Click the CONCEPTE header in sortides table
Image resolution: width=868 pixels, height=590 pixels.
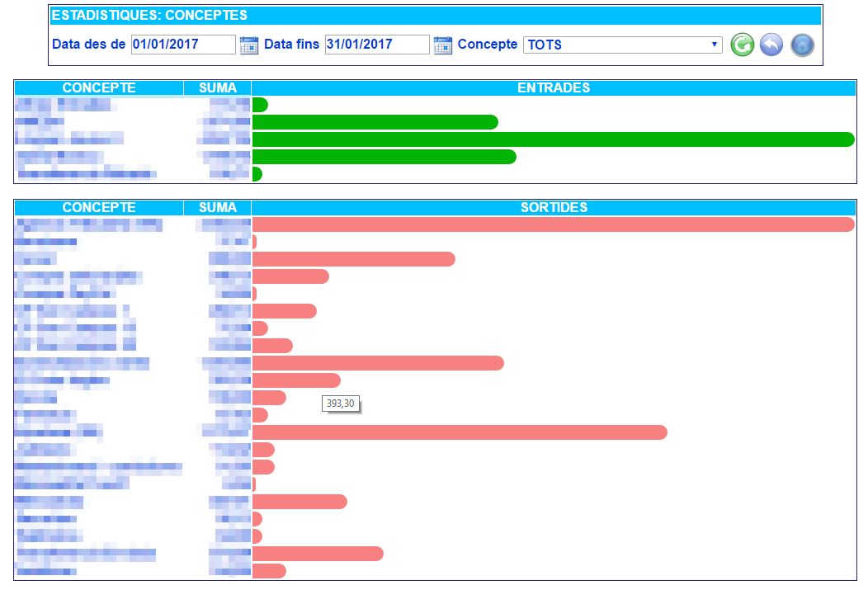pos(99,208)
